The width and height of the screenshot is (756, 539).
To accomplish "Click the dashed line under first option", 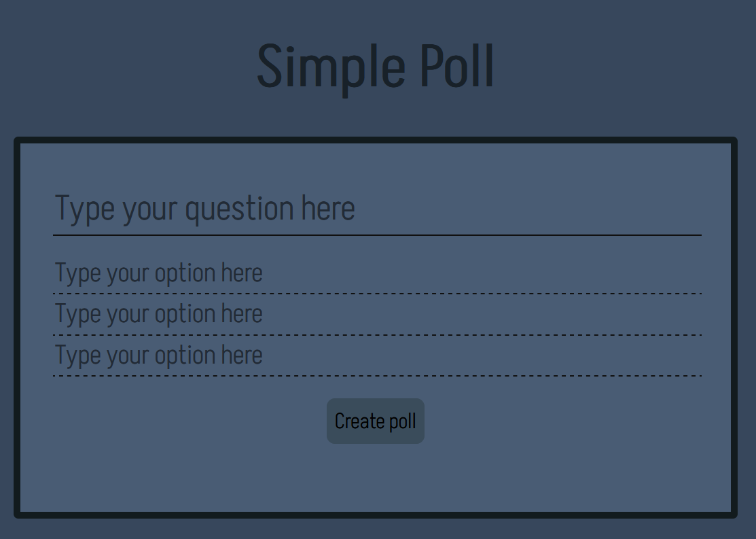I will tap(376, 294).
